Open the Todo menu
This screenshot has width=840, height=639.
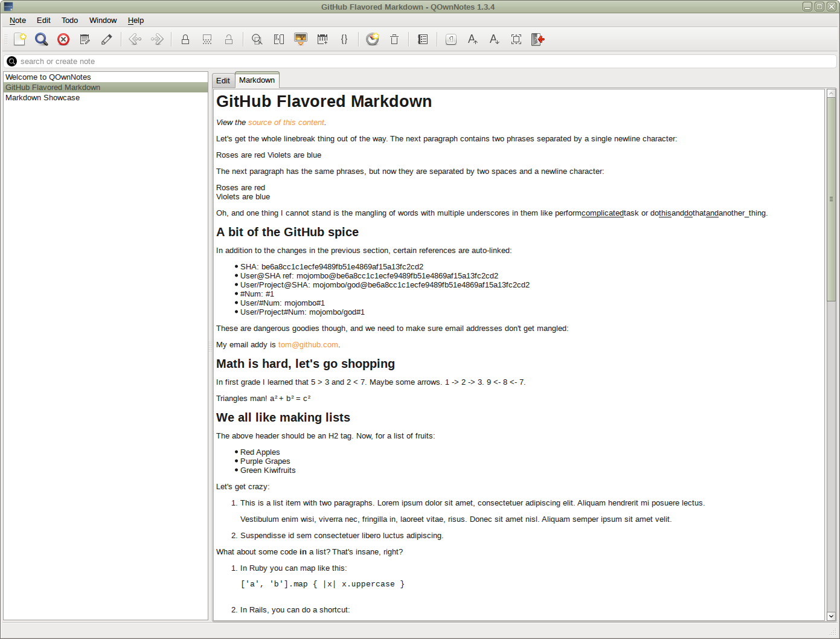[70, 21]
